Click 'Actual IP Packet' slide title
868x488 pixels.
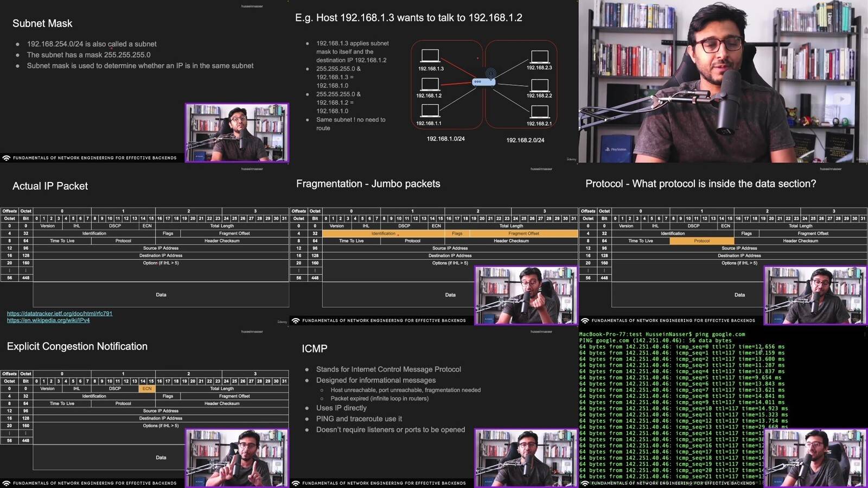point(50,186)
